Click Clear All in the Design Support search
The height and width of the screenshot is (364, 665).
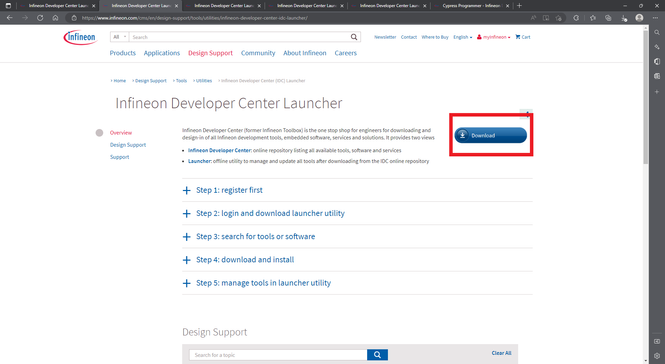coord(501,353)
